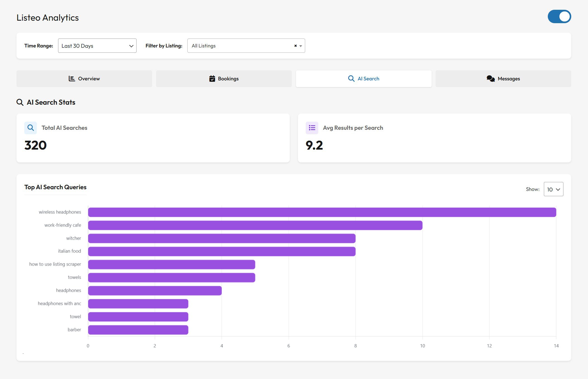The width and height of the screenshot is (588, 379).
Task: Click the chat bubbles icon on the Messages tab
Action: point(491,78)
